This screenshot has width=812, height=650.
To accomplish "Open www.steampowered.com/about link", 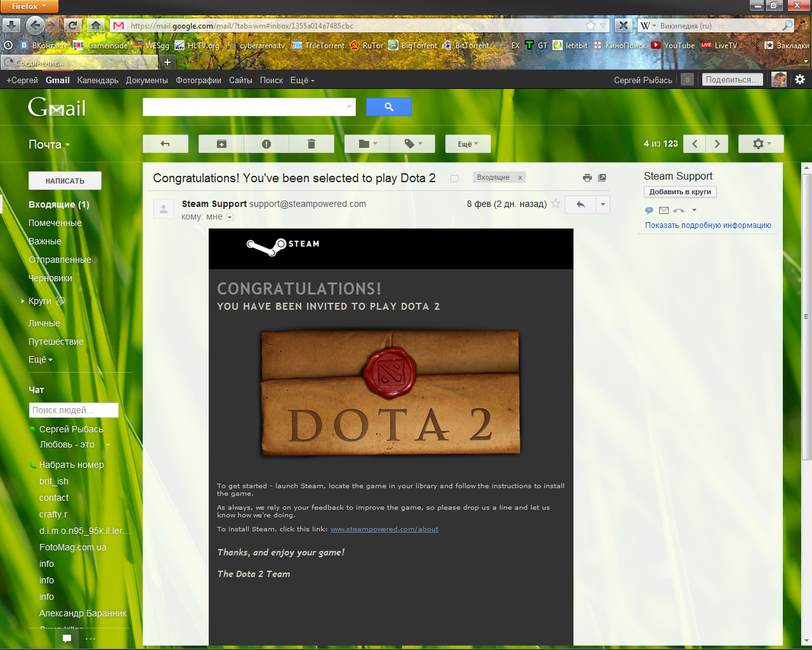I will click(x=384, y=529).
